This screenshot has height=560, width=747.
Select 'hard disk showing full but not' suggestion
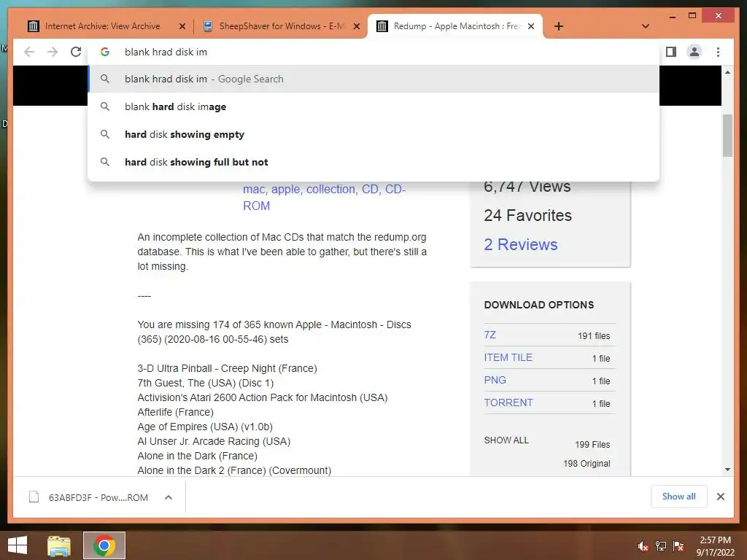[x=373, y=162]
